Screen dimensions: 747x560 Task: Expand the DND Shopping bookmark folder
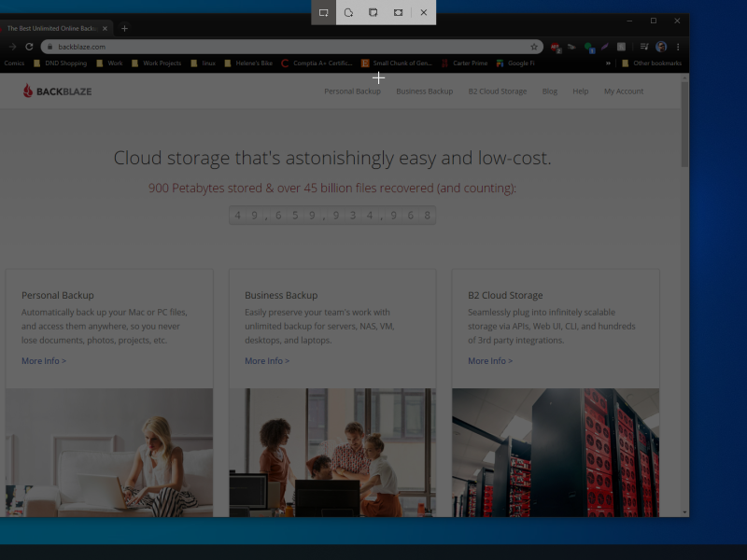pos(60,63)
